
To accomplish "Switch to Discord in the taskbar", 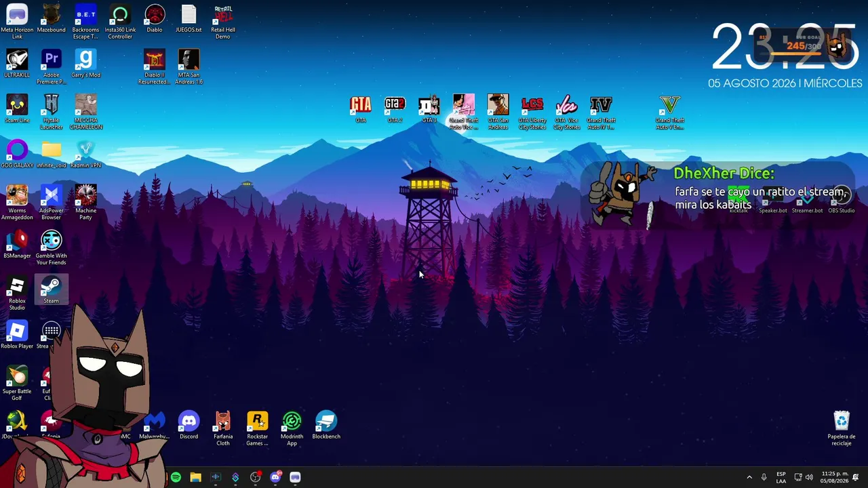I will tap(275, 477).
